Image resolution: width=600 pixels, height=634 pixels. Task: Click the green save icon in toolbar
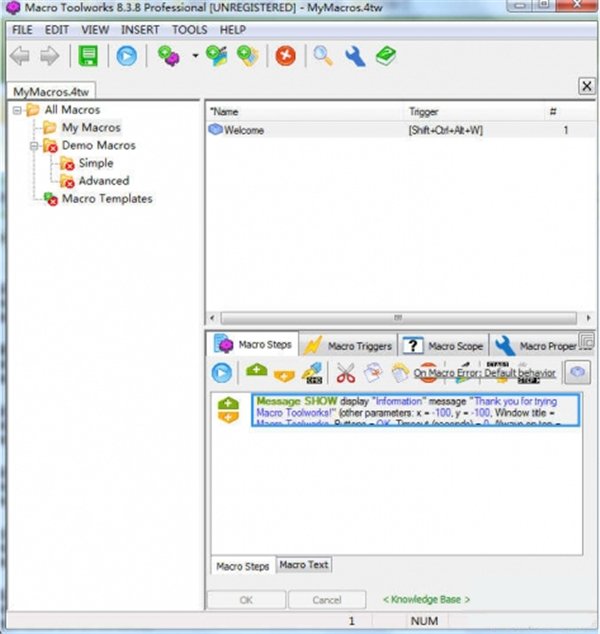click(90, 57)
